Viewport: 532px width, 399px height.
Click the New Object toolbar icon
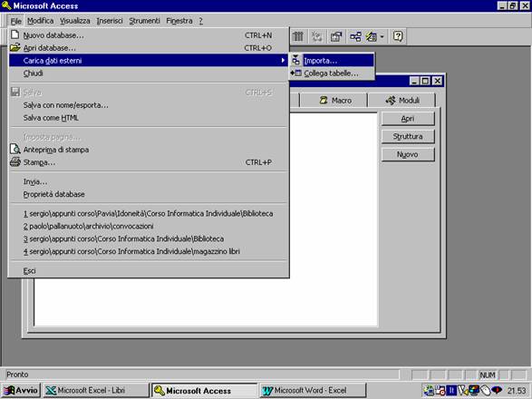pos(371,36)
